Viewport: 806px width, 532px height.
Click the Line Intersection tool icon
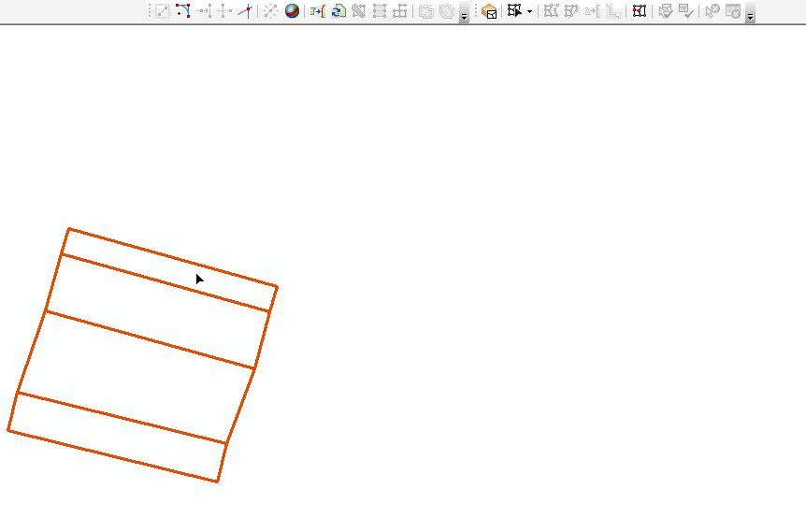(x=245, y=11)
